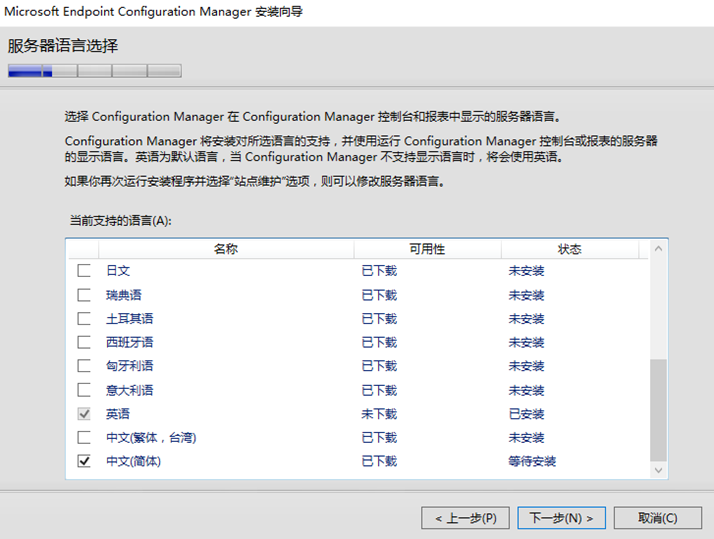Select the 英语 row name

tap(118, 414)
